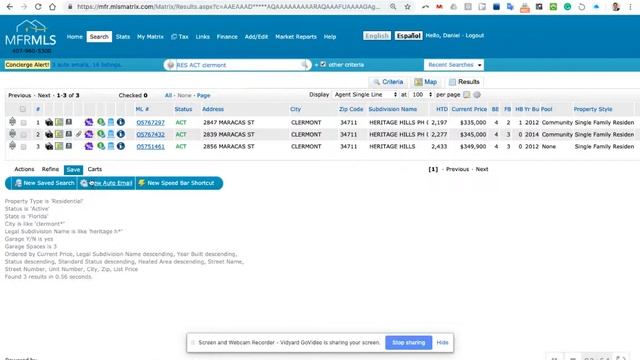Viewport: 640px width, 360px height.
Task: Open purple tour icon for 2847 Maracas St
Action: click(89, 122)
